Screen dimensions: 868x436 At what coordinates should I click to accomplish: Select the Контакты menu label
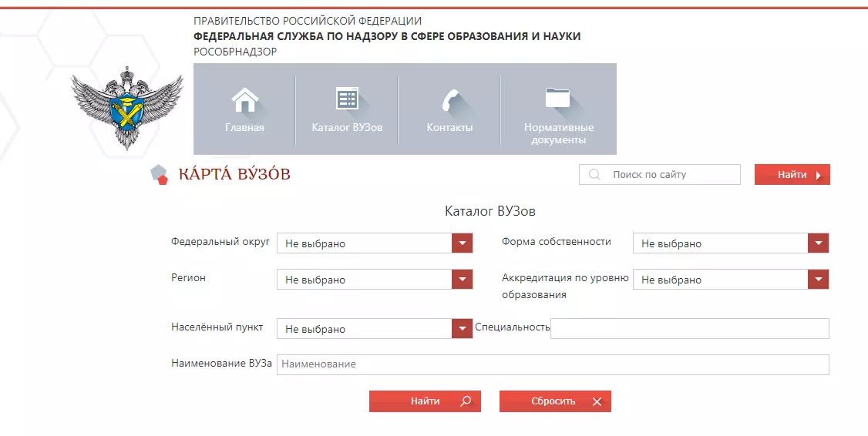tap(449, 128)
